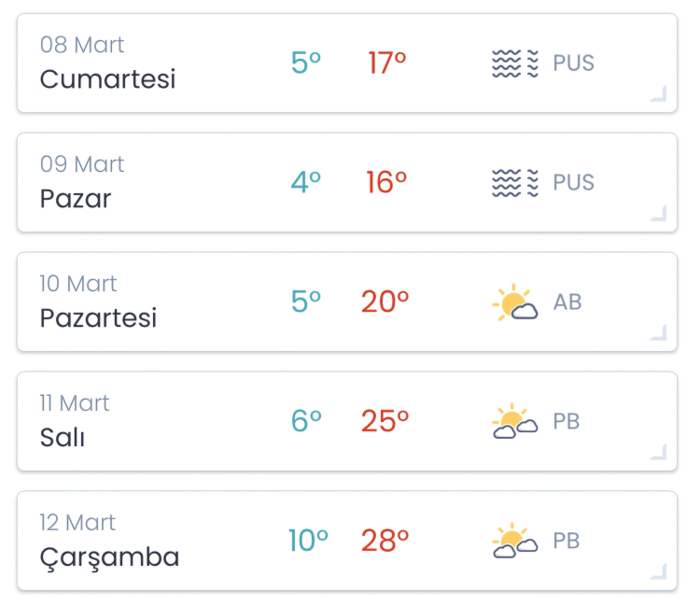Viewport: 700px width, 604px height.
Task: Expand the Pazar card corner arrow
Action: click(659, 212)
